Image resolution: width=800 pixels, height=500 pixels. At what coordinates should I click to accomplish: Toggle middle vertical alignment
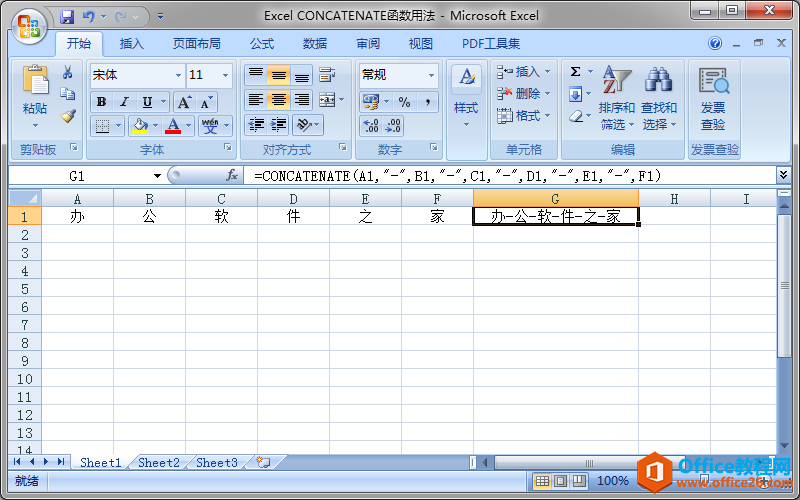click(x=279, y=75)
